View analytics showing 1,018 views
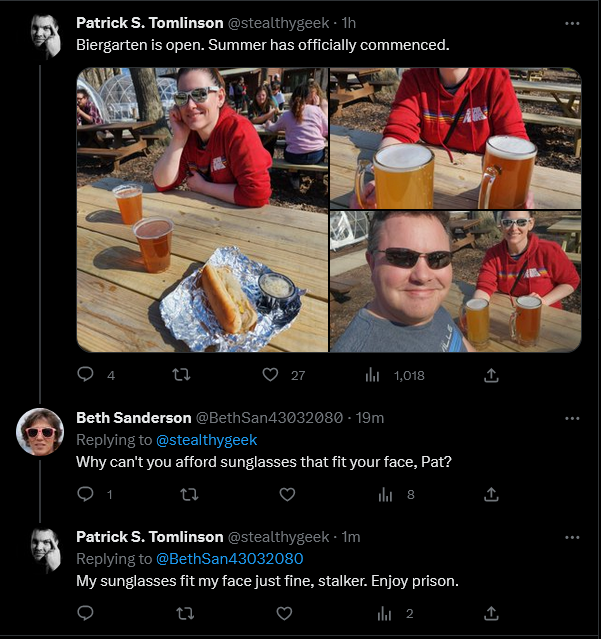This screenshot has width=601, height=639. 372,375
